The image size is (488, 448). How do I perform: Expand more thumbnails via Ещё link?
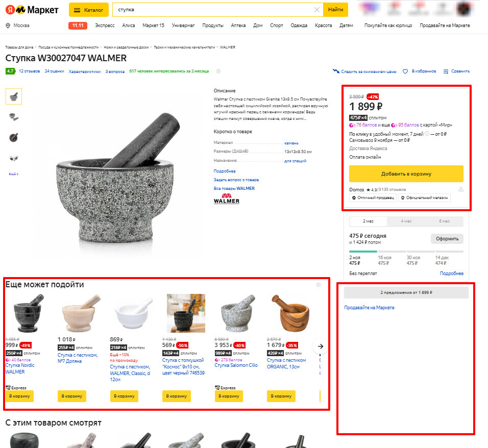[14, 173]
